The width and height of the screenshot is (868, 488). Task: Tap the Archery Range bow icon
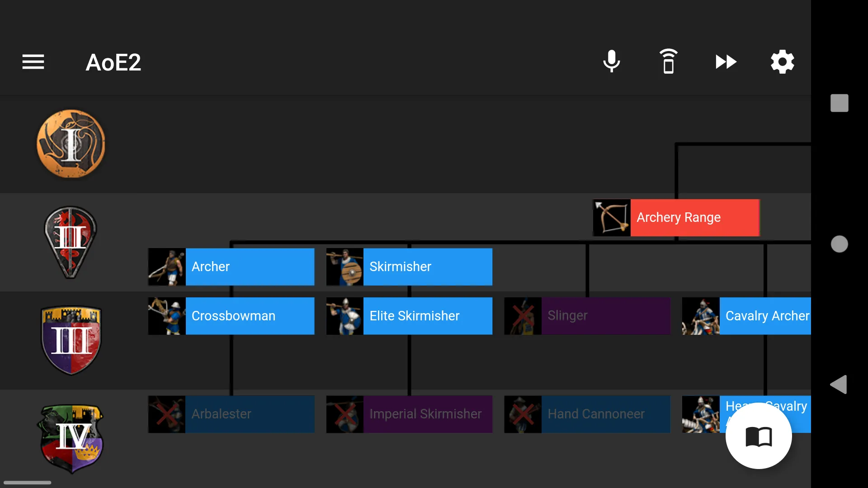pyautogui.click(x=612, y=218)
